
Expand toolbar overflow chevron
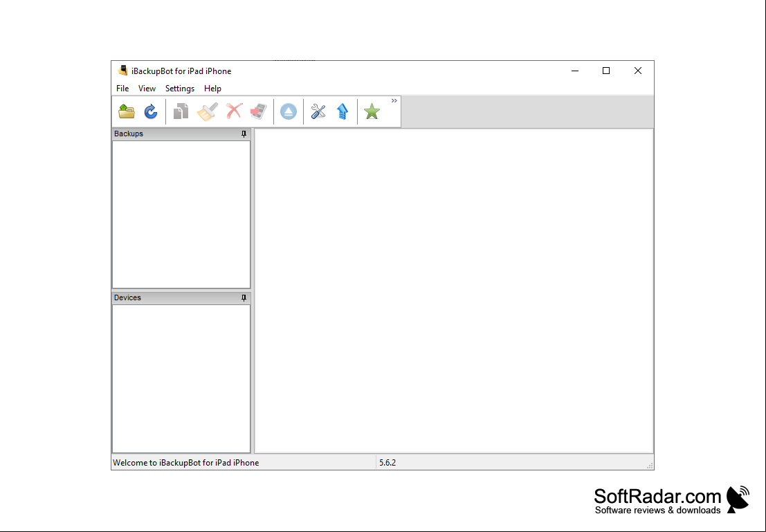tap(394, 100)
